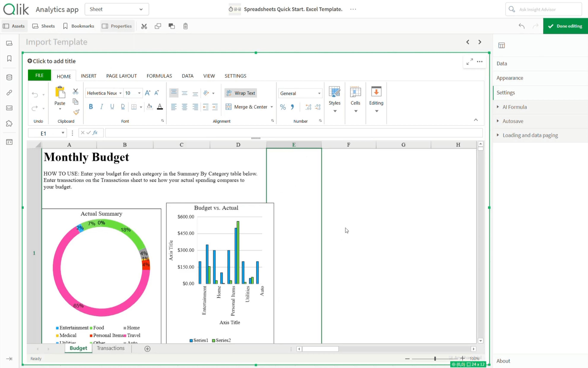The height and width of the screenshot is (368, 588).
Task: Open the Sheet selector dropdown
Action: 117,9
